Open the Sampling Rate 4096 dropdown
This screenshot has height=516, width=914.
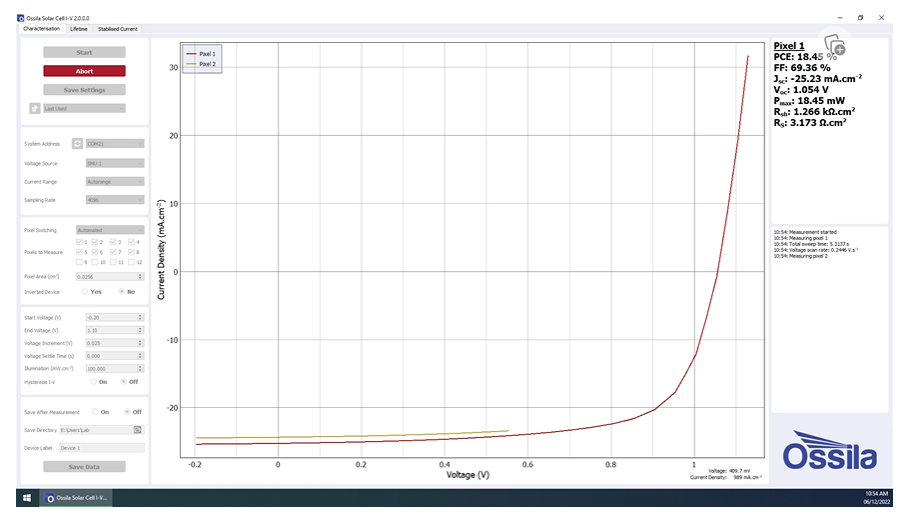tap(115, 200)
